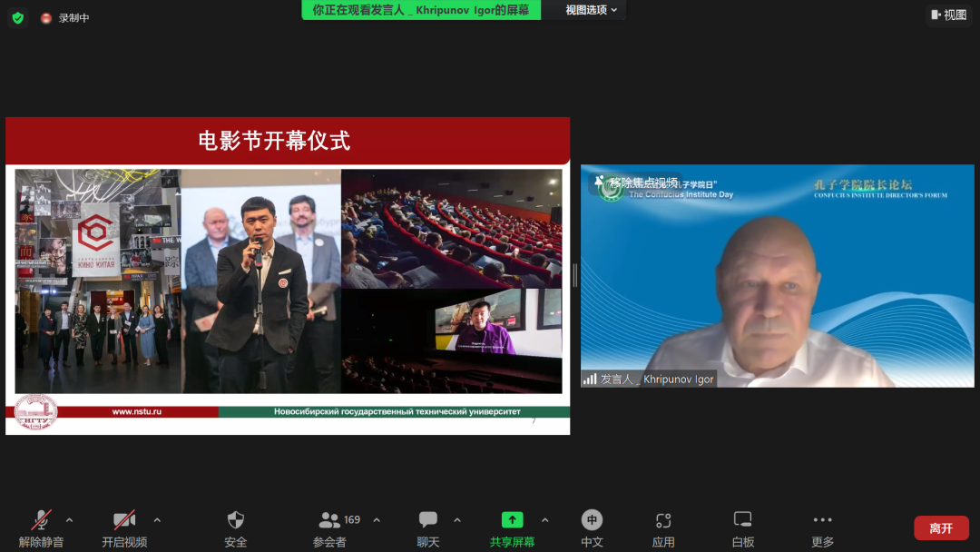
Task: Open the 应用 apps icon
Action: (663, 519)
